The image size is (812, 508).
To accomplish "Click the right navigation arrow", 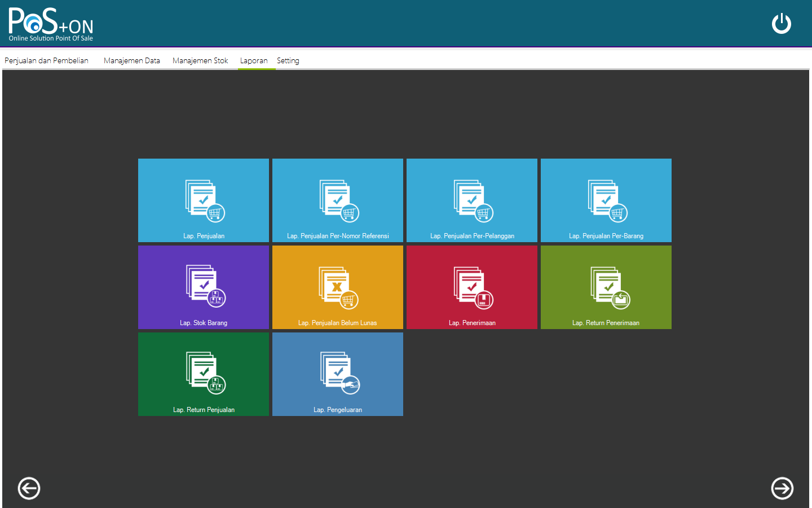I will (782, 488).
